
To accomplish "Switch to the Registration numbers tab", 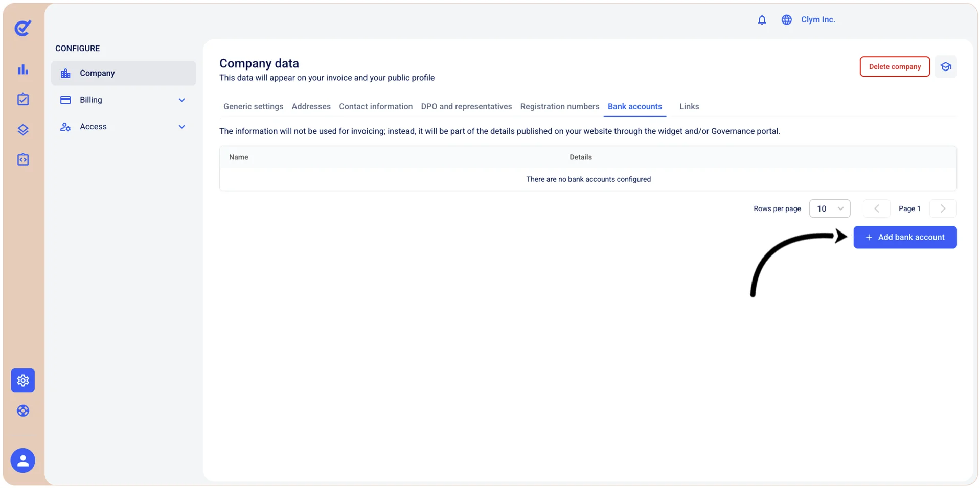I will (560, 106).
